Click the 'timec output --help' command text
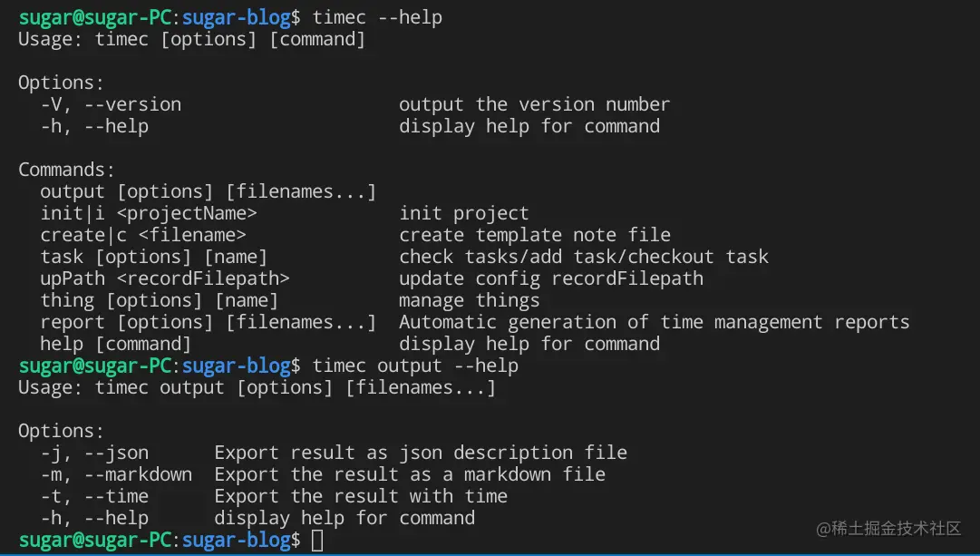 pos(415,366)
